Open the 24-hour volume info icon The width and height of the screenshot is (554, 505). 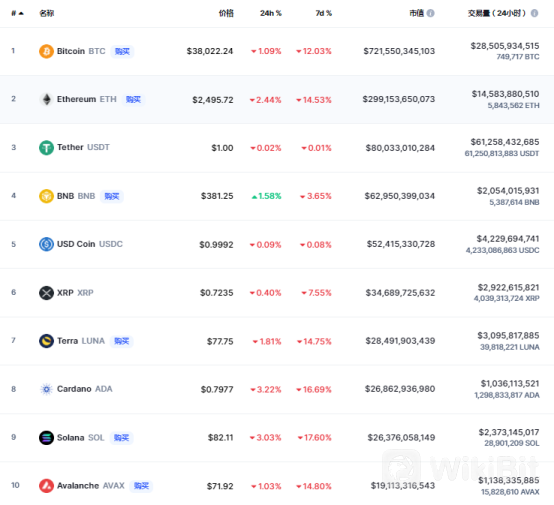[535, 13]
